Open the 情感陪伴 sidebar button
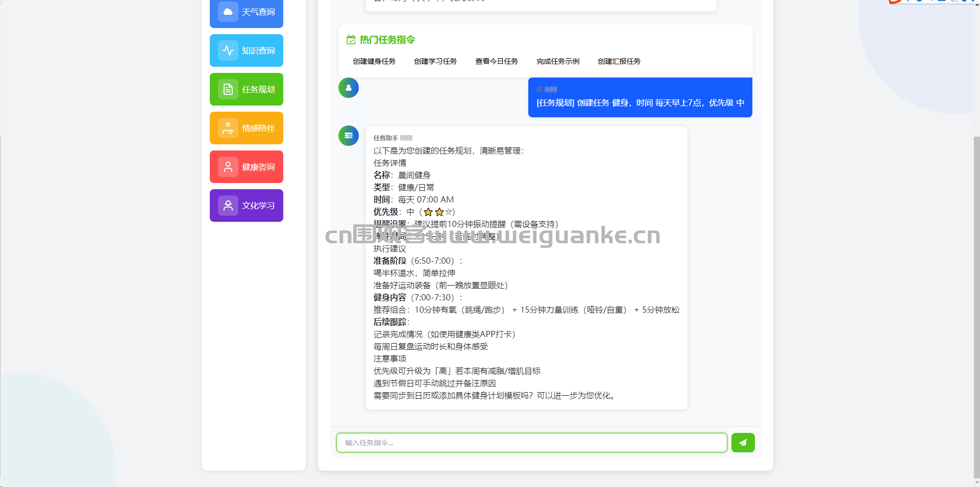This screenshot has height=487, width=980. tap(247, 128)
